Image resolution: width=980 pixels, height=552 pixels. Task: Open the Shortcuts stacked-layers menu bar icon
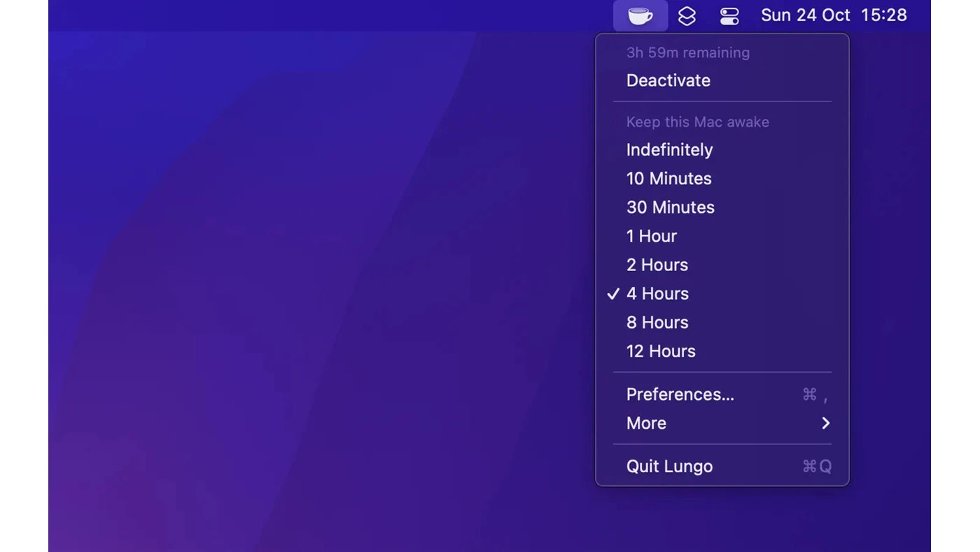tap(687, 15)
